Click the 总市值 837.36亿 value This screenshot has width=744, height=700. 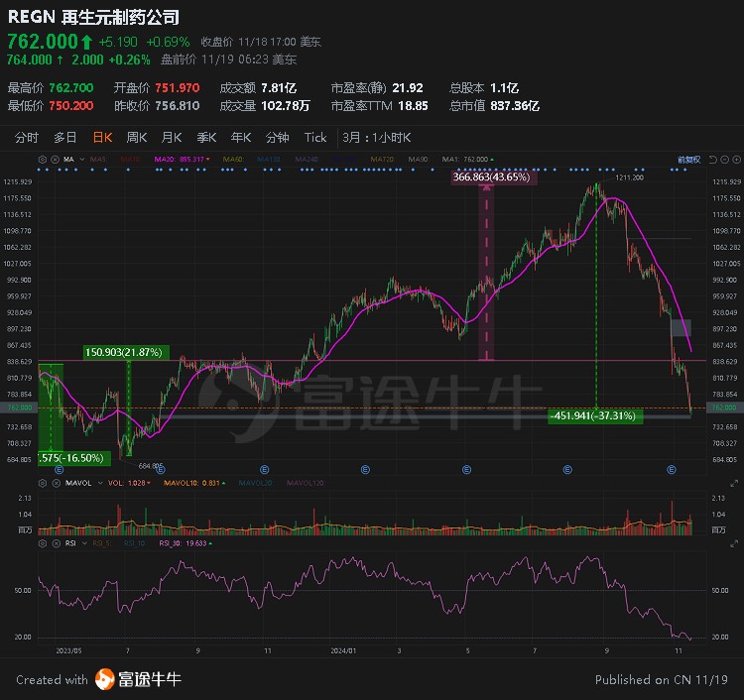point(515,105)
